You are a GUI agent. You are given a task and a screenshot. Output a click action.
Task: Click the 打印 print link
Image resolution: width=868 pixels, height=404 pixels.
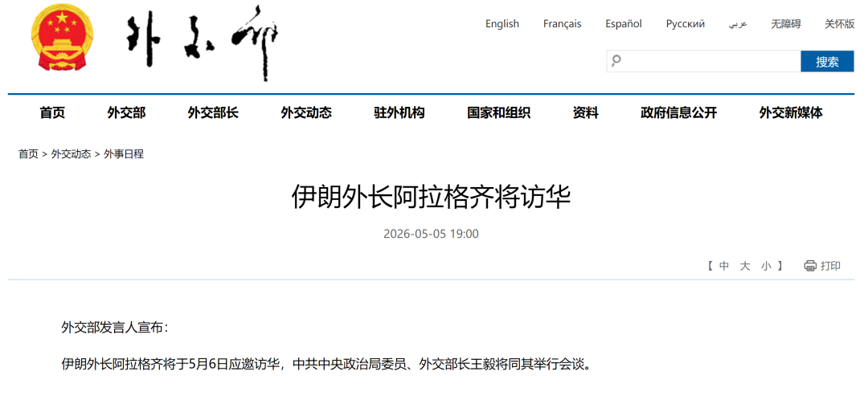tap(830, 266)
